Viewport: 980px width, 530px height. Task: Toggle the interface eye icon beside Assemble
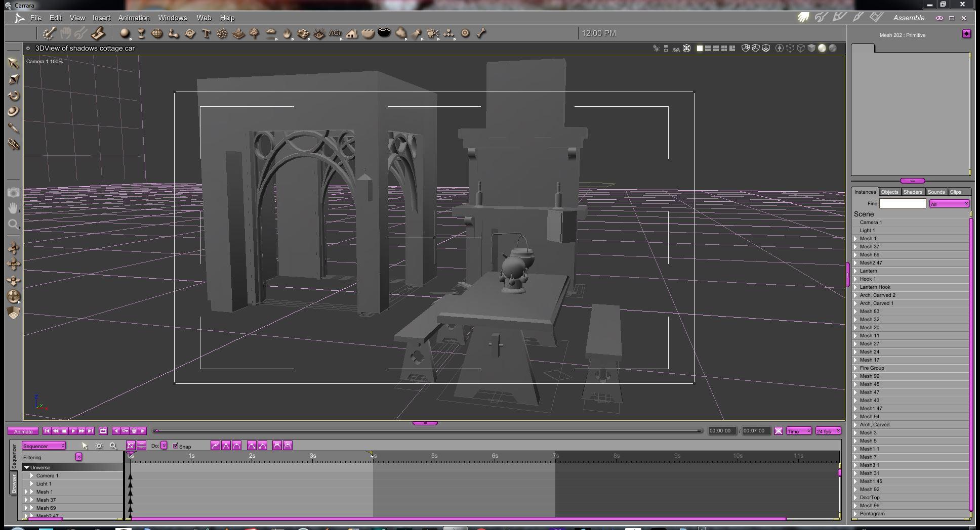click(x=940, y=18)
